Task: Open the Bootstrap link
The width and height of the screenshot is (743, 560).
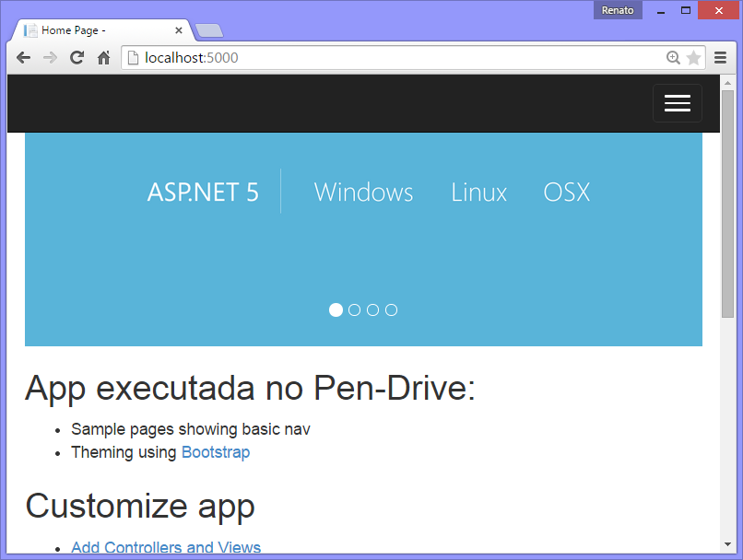Action: (x=216, y=452)
